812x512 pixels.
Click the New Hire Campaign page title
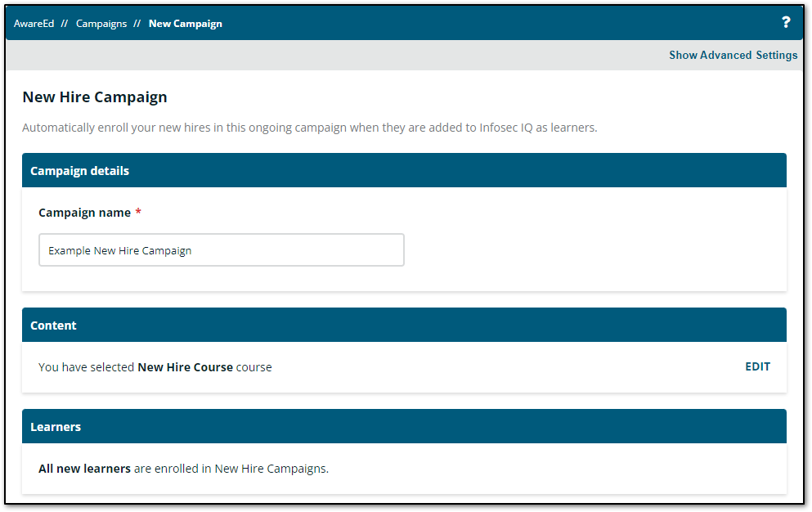click(94, 97)
